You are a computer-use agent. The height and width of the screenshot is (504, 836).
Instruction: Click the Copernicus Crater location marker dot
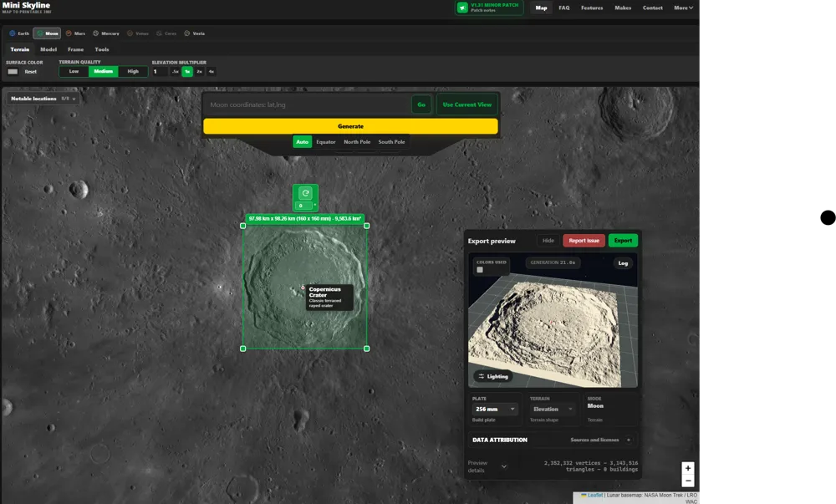tap(303, 288)
